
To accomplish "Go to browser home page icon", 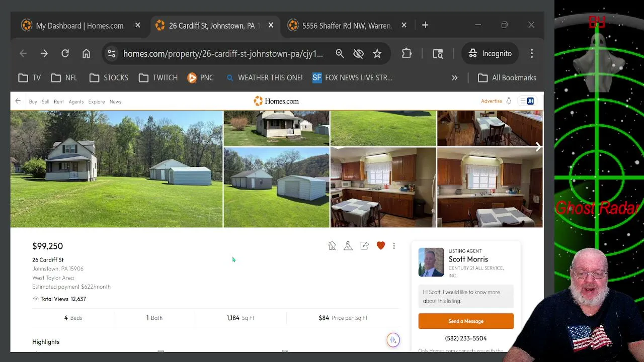I will pyautogui.click(x=87, y=53).
